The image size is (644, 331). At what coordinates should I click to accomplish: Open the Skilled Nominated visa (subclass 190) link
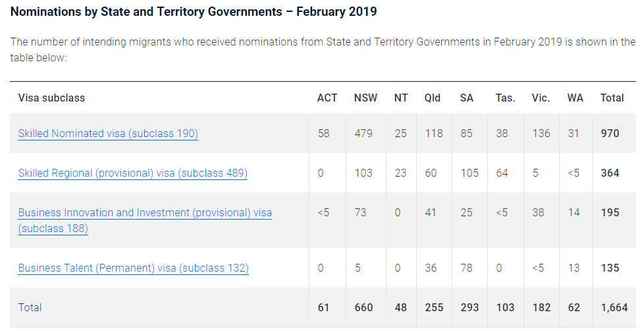[x=108, y=134]
